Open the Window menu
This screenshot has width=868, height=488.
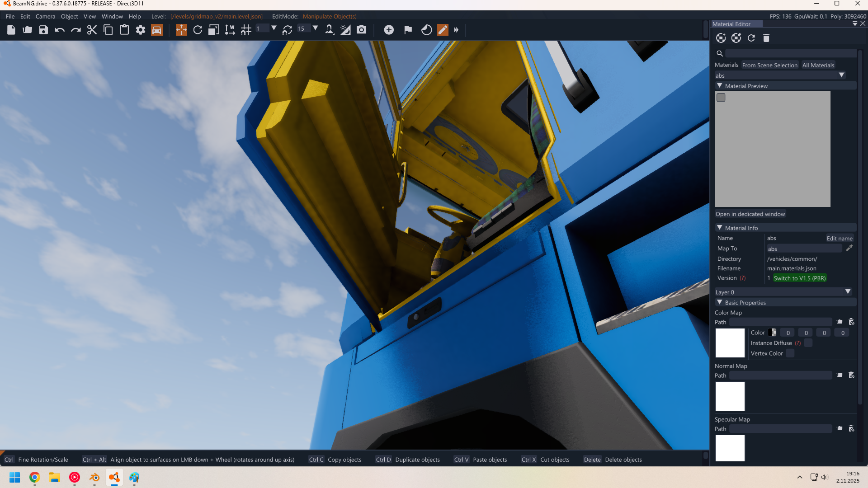[x=112, y=16]
